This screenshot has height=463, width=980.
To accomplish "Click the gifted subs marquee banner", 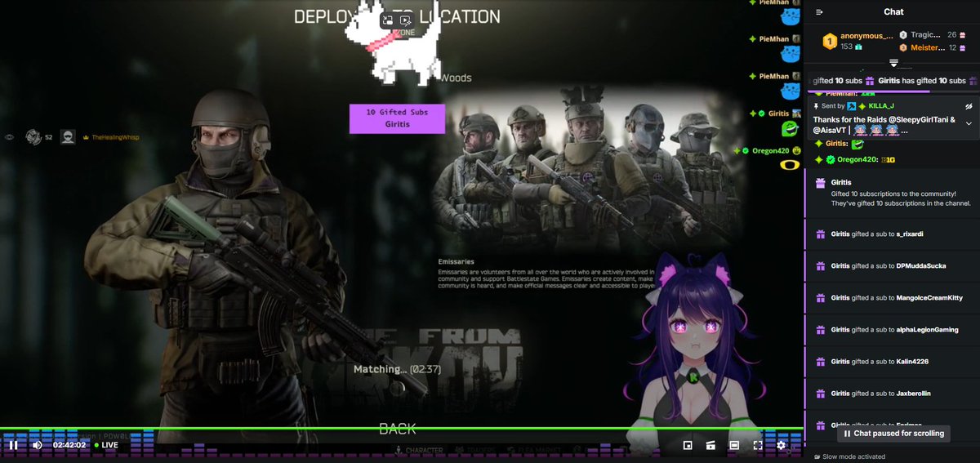I will pyautogui.click(x=892, y=81).
